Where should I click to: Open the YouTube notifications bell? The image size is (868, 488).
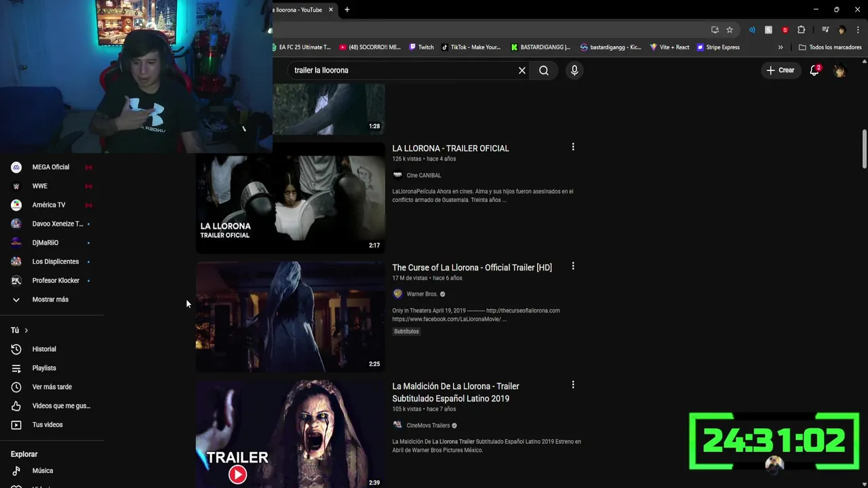pyautogui.click(x=814, y=70)
